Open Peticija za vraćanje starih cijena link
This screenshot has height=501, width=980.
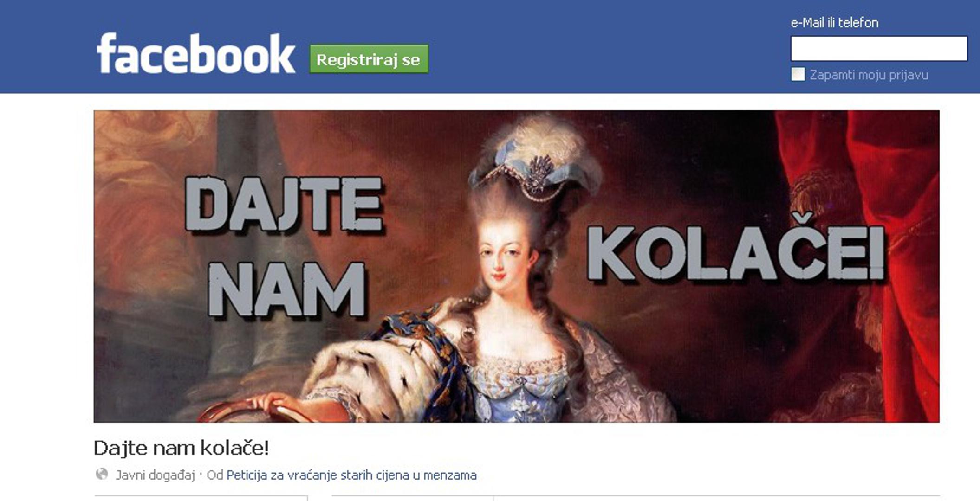pyautogui.click(x=351, y=475)
